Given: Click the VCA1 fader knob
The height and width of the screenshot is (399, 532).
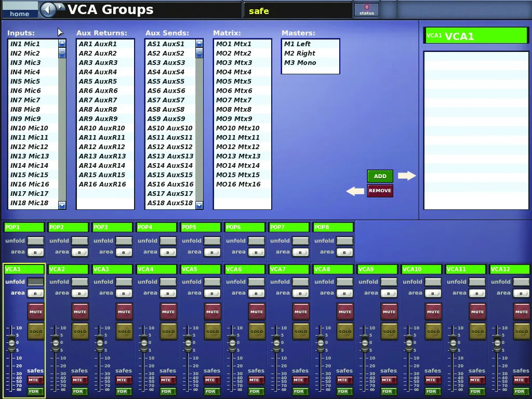Looking at the screenshot, I should point(11,343).
